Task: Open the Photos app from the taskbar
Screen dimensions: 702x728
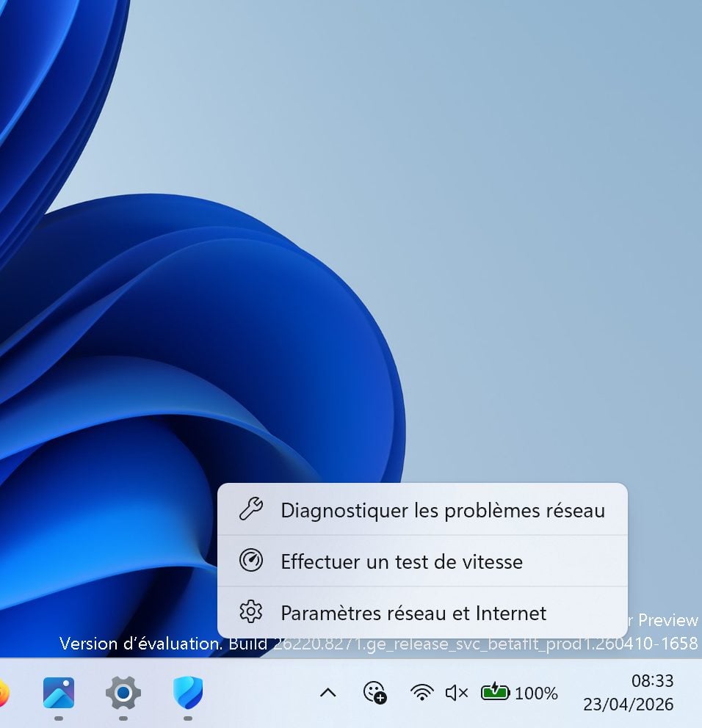Action: (x=59, y=692)
